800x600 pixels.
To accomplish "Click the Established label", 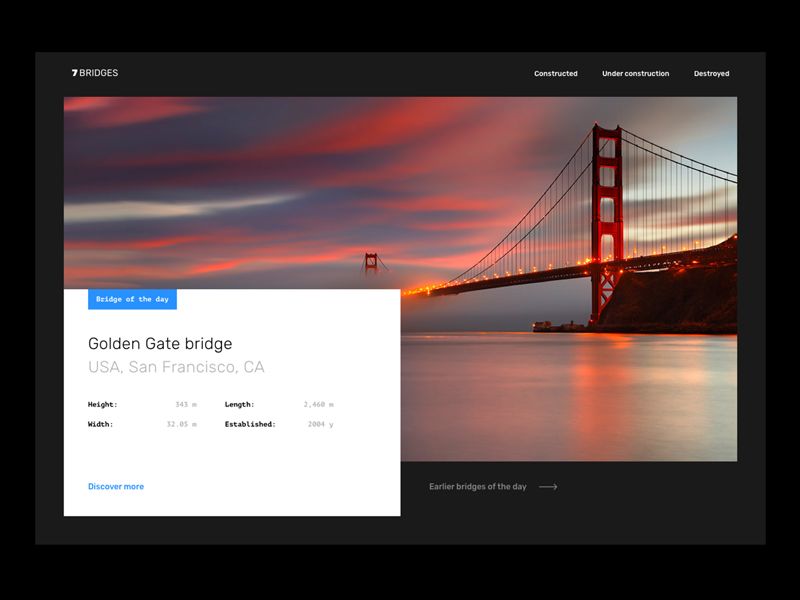I will coord(250,424).
